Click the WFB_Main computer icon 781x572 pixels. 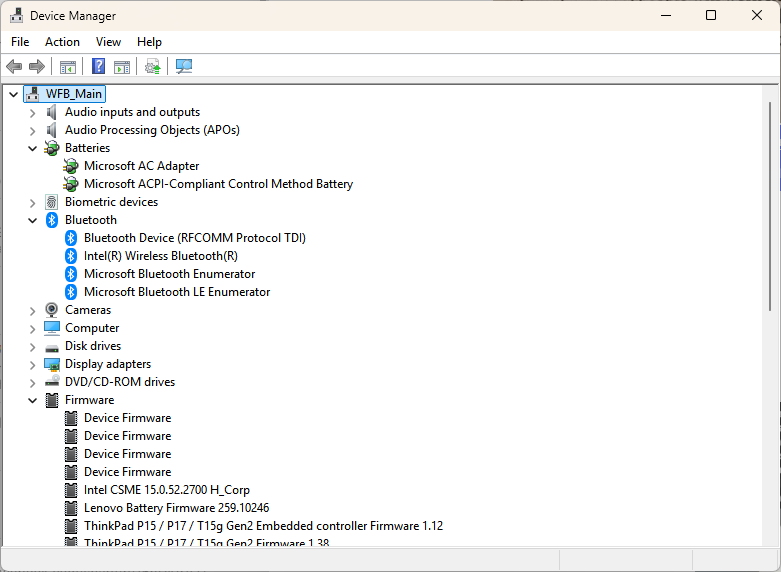[33, 94]
